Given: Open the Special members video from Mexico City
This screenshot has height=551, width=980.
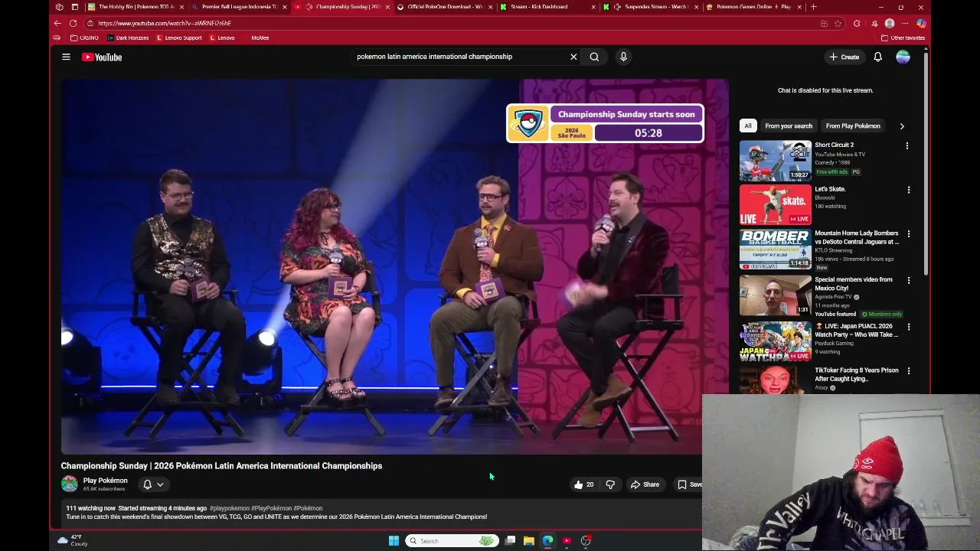Looking at the screenshot, I should point(854,283).
